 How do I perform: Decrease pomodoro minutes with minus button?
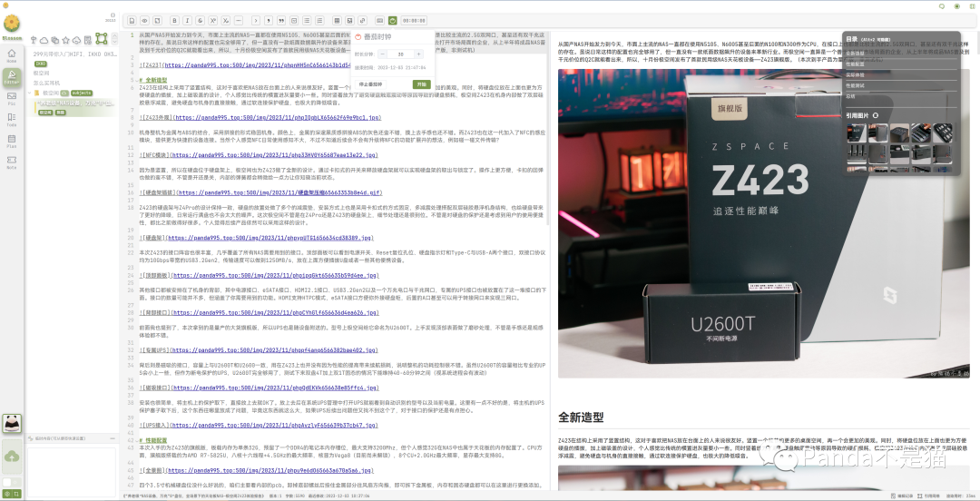click(x=383, y=54)
